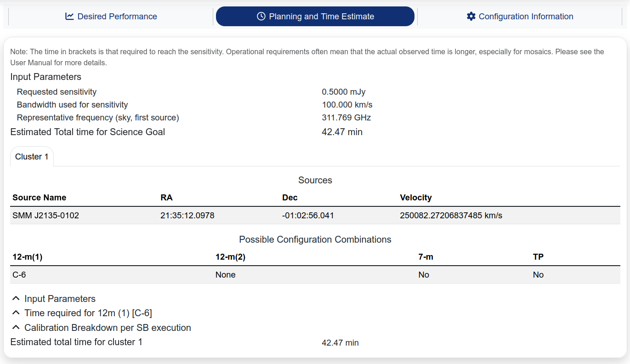Click the Velocity column header

[x=416, y=198]
